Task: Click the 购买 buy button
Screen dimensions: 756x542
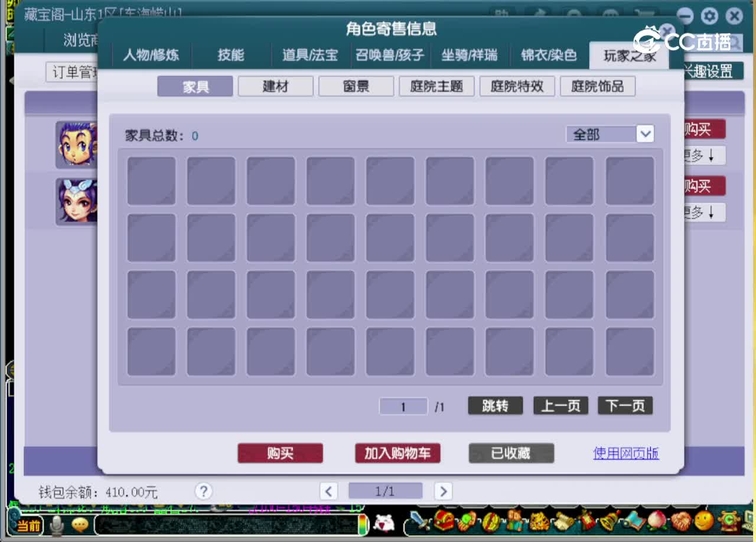Action: [x=280, y=453]
